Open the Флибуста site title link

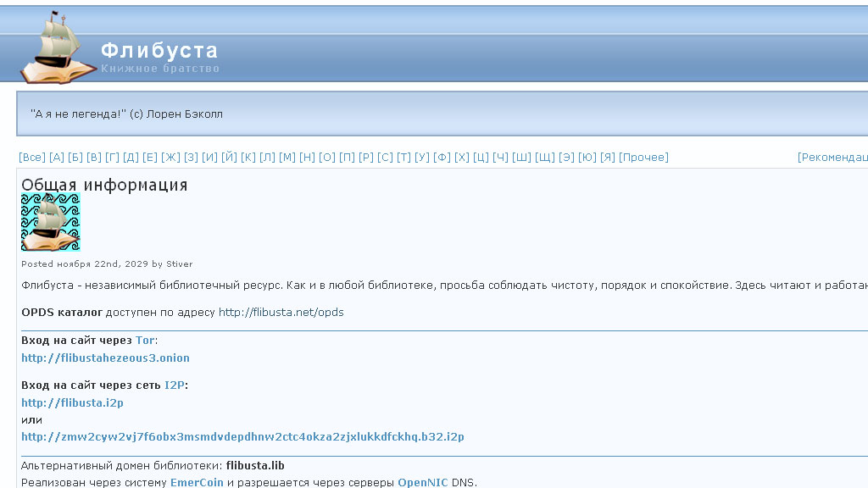point(159,51)
